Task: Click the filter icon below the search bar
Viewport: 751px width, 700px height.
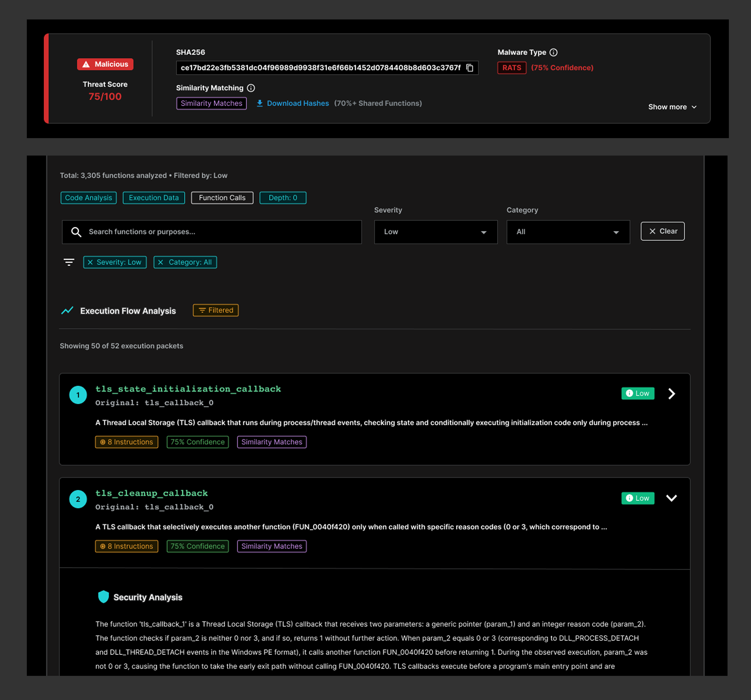Action: click(69, 262)
